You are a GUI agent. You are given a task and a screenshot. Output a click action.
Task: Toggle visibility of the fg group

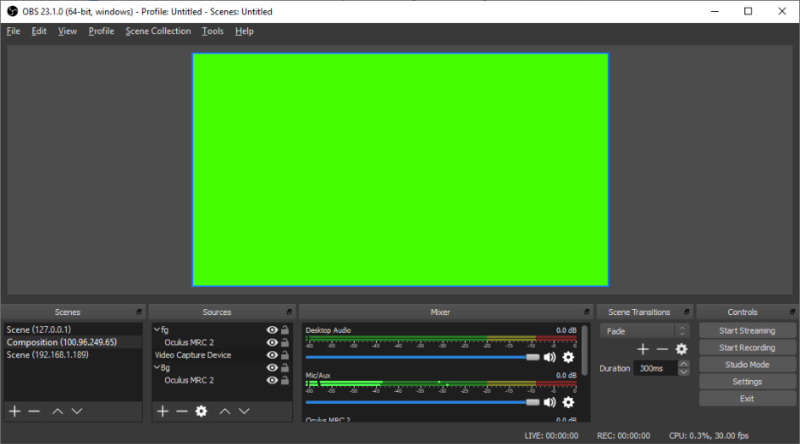[272, 330]
